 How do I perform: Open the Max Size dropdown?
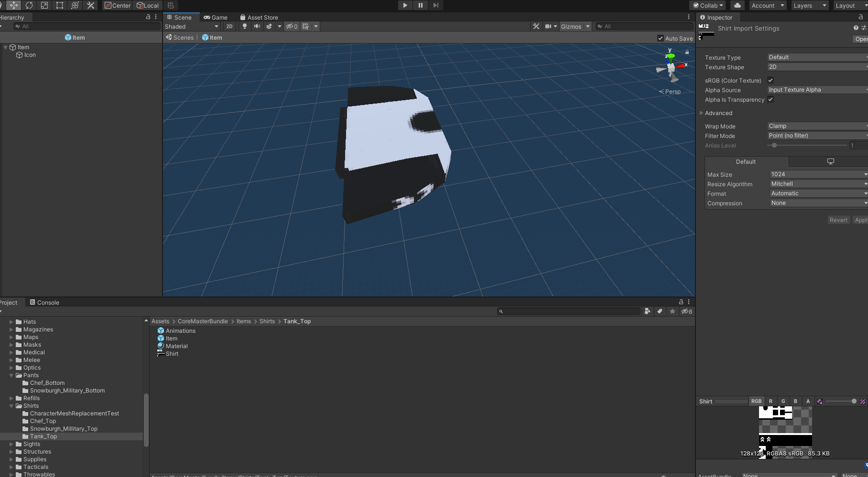click(x=818, y=174)
